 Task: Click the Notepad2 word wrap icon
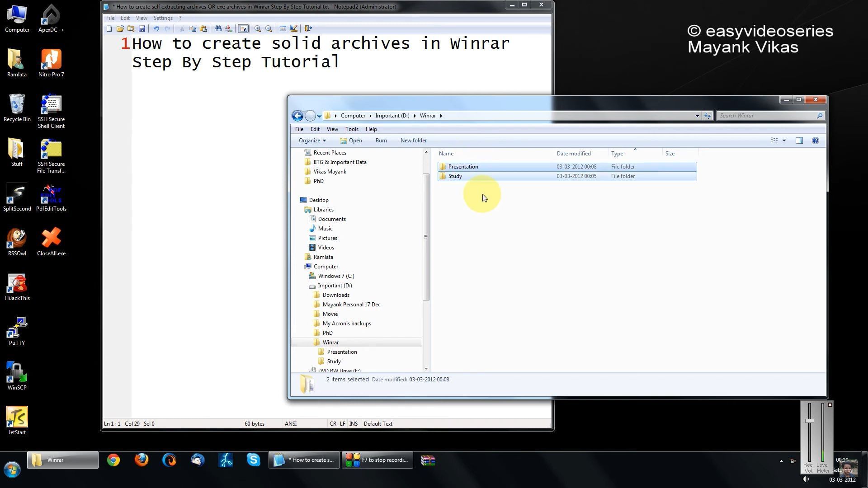point(243,28)
